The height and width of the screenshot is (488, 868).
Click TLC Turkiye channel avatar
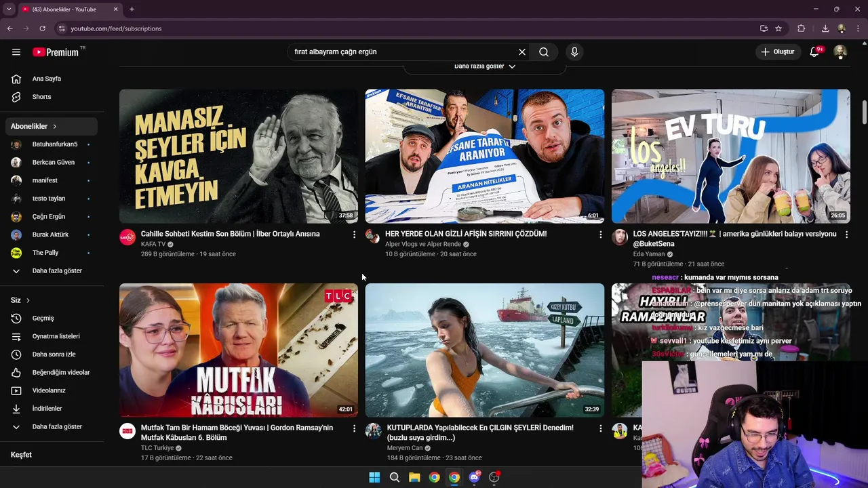(x=127, y=431)
